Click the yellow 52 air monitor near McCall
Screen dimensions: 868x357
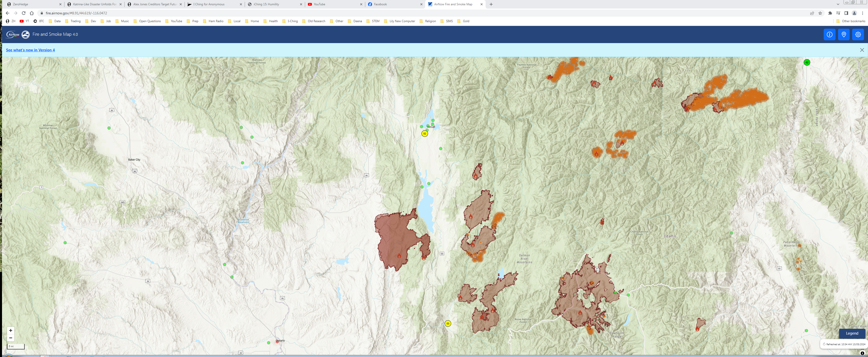[425, 133]
